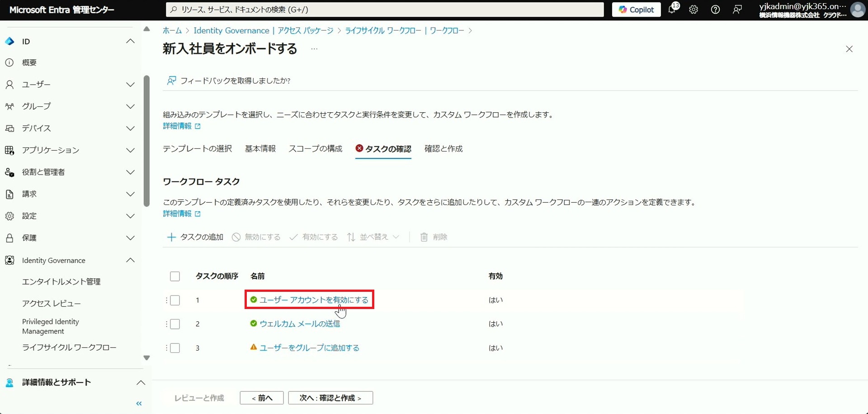Expand the グループ menu chevron
Screen dimensions: 868x414
pyautogui.click(x=130, y=106)
